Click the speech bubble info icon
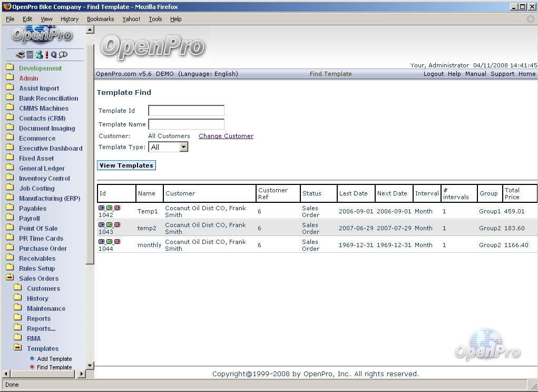 [x=63, y=55]
